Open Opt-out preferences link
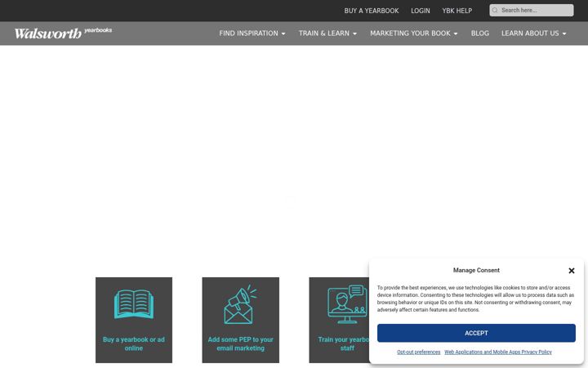This screenshot has height=368, width=588. (x=418, y=352)
